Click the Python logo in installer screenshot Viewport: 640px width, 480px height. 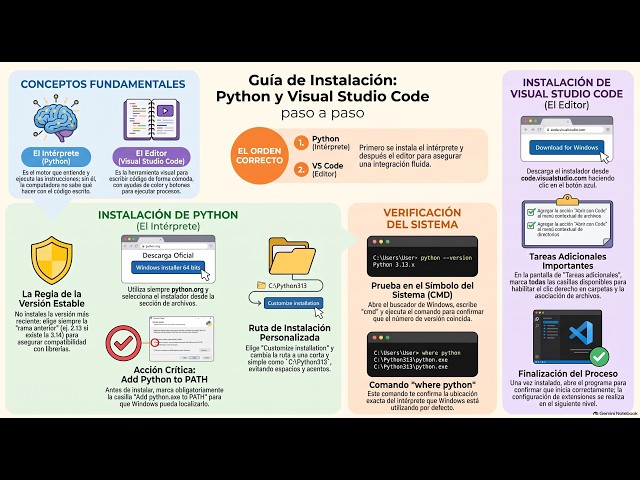pos(209,324)
